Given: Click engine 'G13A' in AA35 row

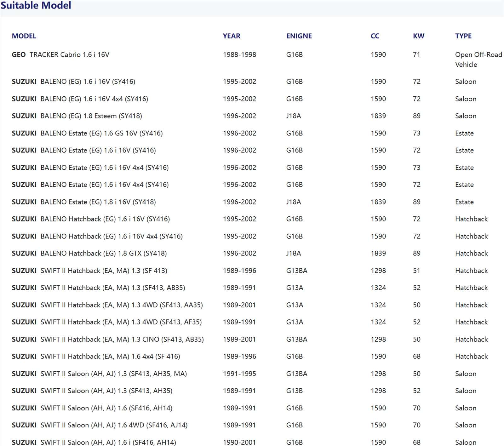Looking at the screenshot, I should [x=295, y=305].
